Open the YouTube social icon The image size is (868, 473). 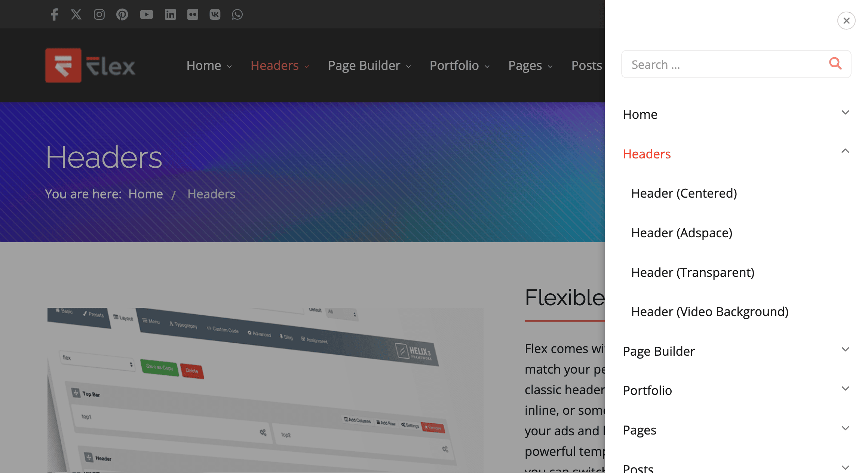(146, 14)
